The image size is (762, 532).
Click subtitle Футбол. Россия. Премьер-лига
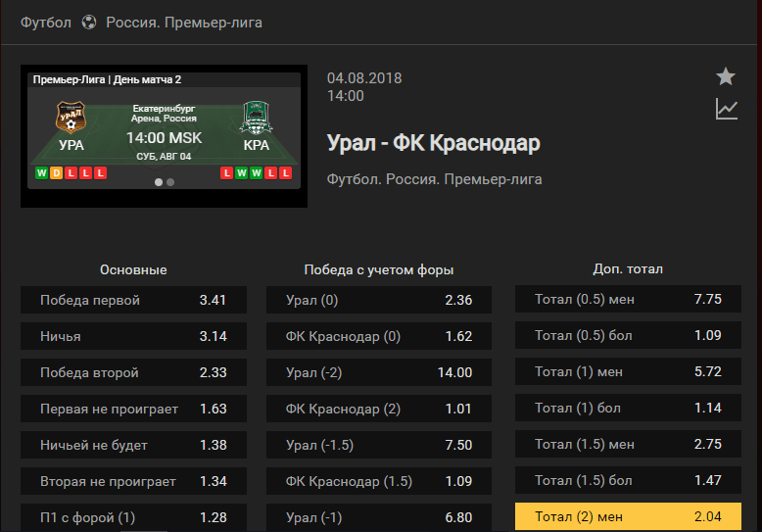click(435, 179)
